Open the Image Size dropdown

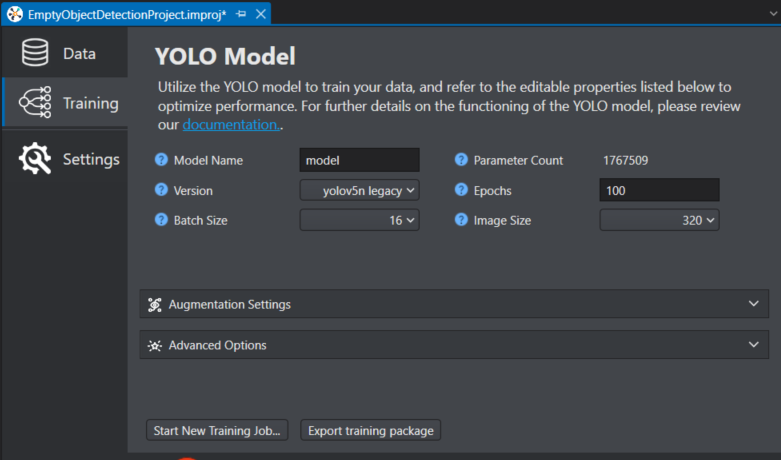click(x=659, y=220)
